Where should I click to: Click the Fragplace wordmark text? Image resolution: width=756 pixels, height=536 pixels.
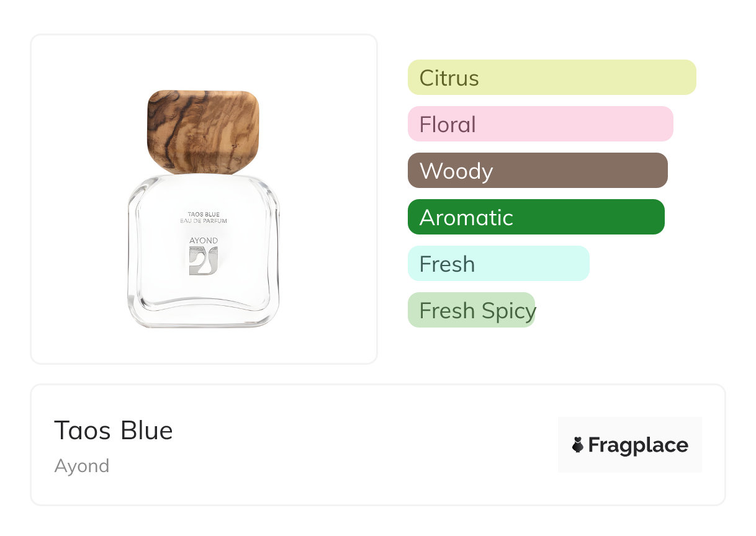[638, 445]
